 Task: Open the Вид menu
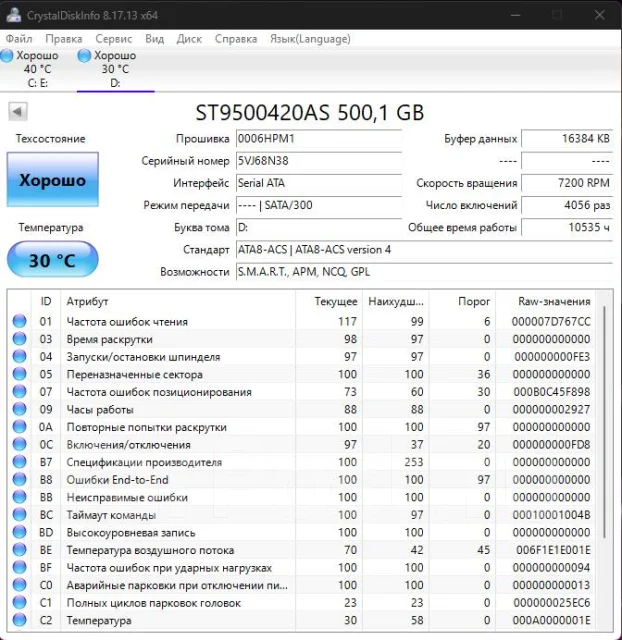155,39
